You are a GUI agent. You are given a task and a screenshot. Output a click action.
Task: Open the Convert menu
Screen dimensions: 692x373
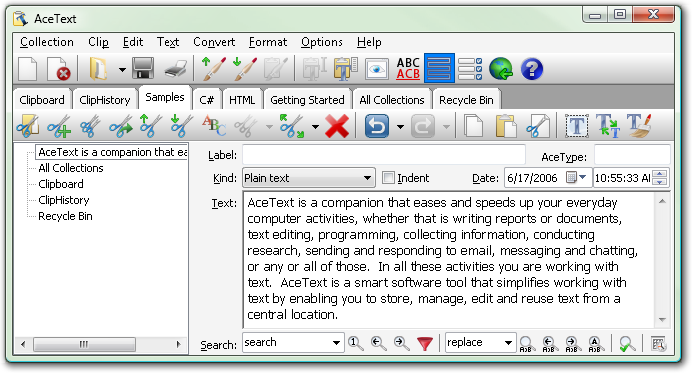[214, 42]
